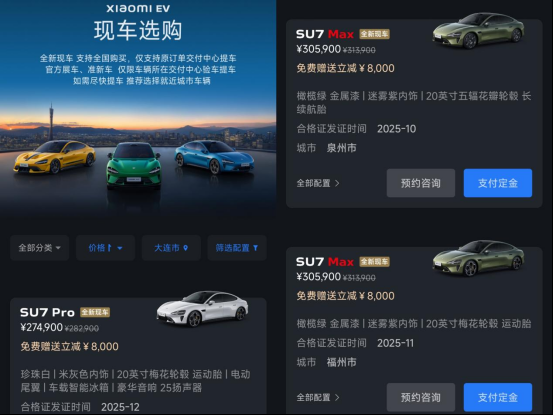Open the 全部分类 category dropdown

(x=39, y=248)
